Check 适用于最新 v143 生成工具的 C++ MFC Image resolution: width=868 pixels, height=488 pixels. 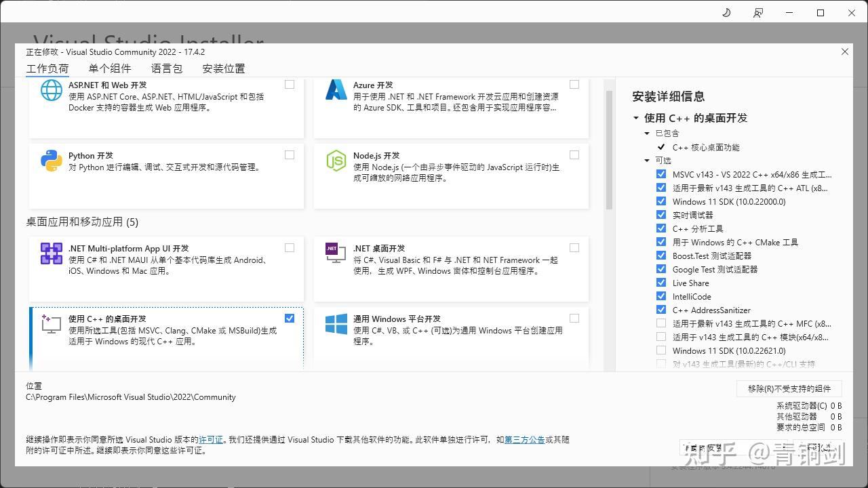click(661, 323)
